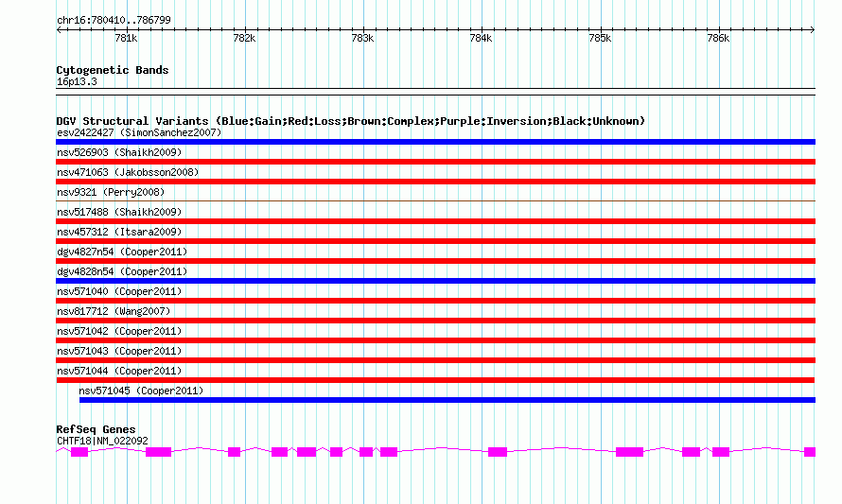The image size is (842, 504).
Task: Click the red loss bar of nsv457312
Action: 435,241
